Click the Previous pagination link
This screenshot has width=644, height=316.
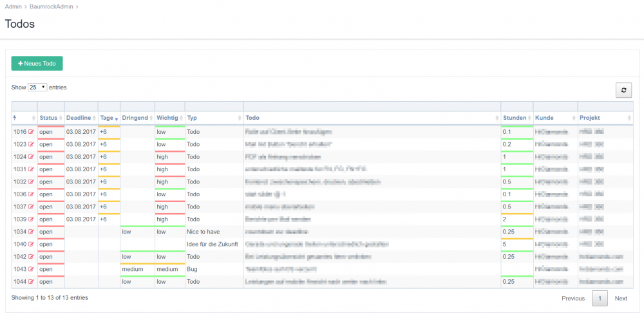pyautogui.click(x=573, y=299)
